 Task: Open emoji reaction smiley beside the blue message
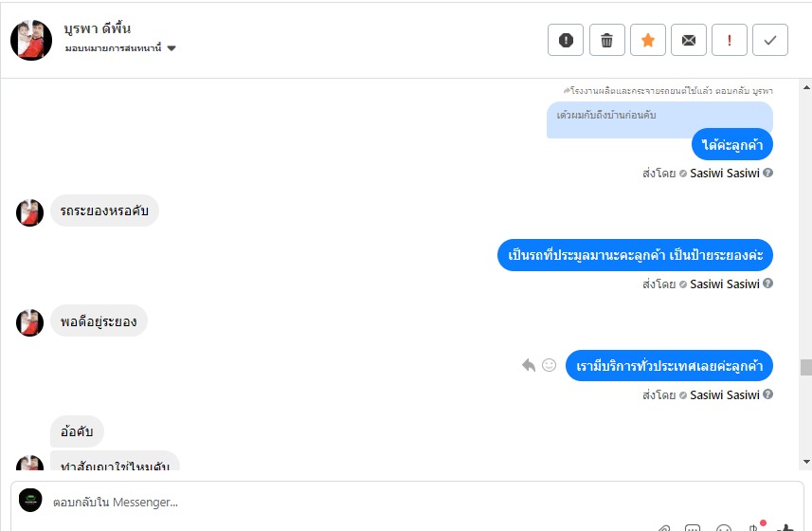549,365
